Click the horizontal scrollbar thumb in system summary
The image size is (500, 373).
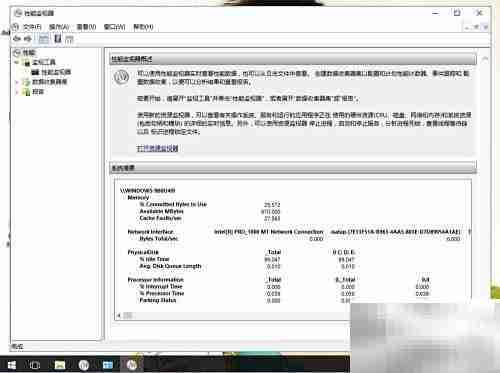128,315
